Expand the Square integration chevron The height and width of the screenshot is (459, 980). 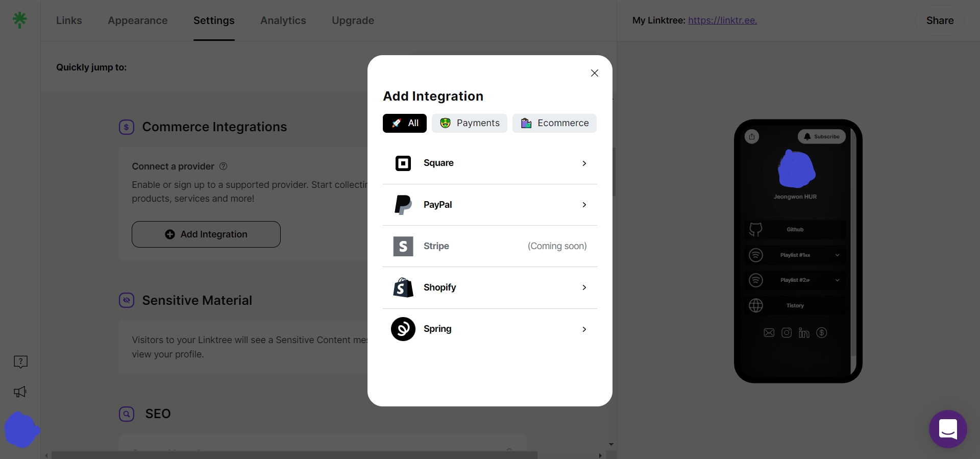[584, 163]
